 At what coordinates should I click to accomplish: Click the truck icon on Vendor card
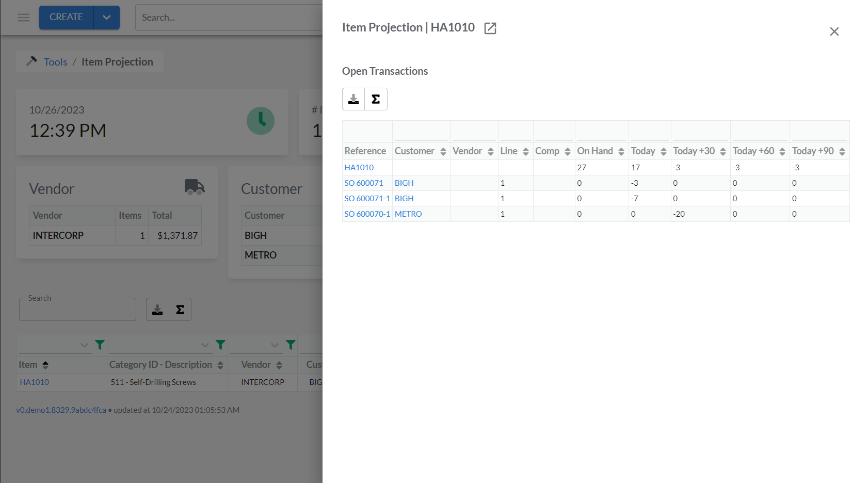click(195, 187)
